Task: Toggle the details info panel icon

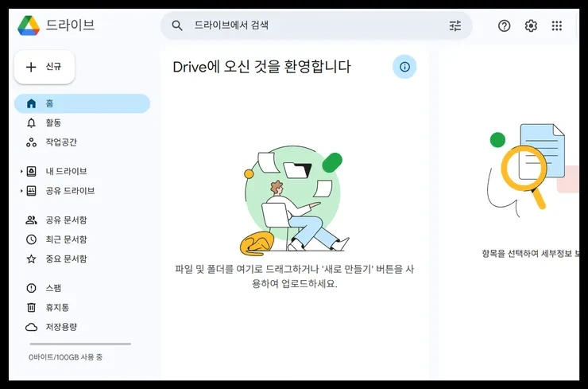Action: (404, 67)
